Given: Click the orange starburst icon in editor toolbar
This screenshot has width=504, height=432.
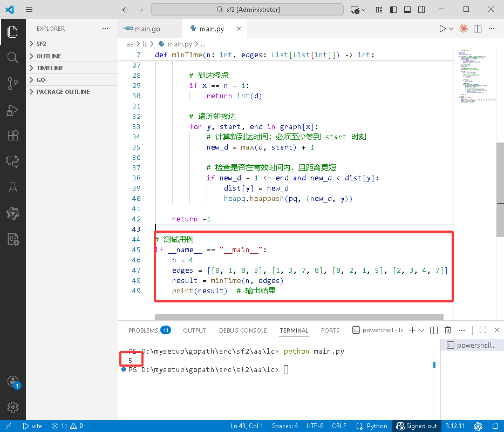Looking at the screenshot, I should [464, 29].
